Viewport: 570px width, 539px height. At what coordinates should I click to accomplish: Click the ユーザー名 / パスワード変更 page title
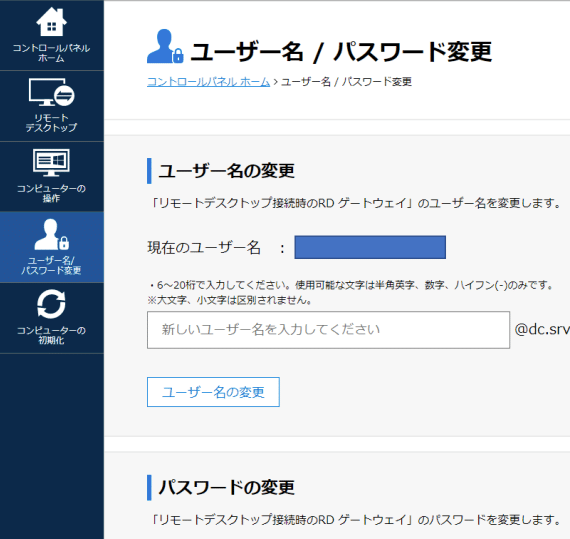pos(341,52)
